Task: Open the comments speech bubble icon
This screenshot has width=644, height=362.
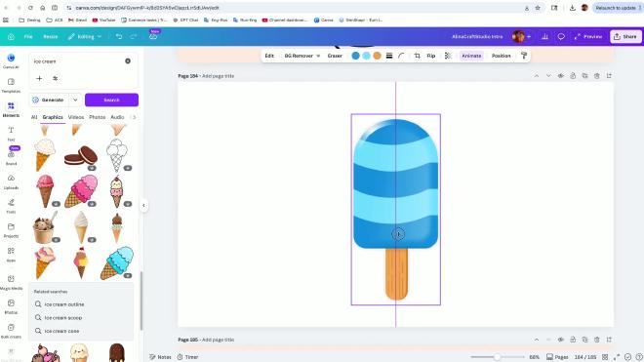Action: (561, 36)
